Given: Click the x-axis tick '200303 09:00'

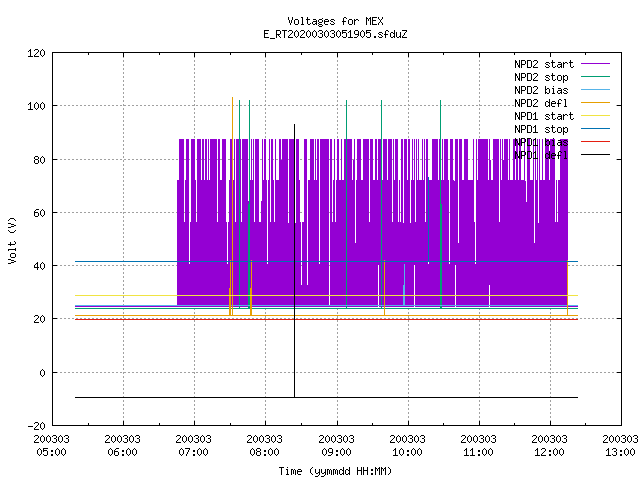Looking at the screenshot, I should (x=336, y=446).
